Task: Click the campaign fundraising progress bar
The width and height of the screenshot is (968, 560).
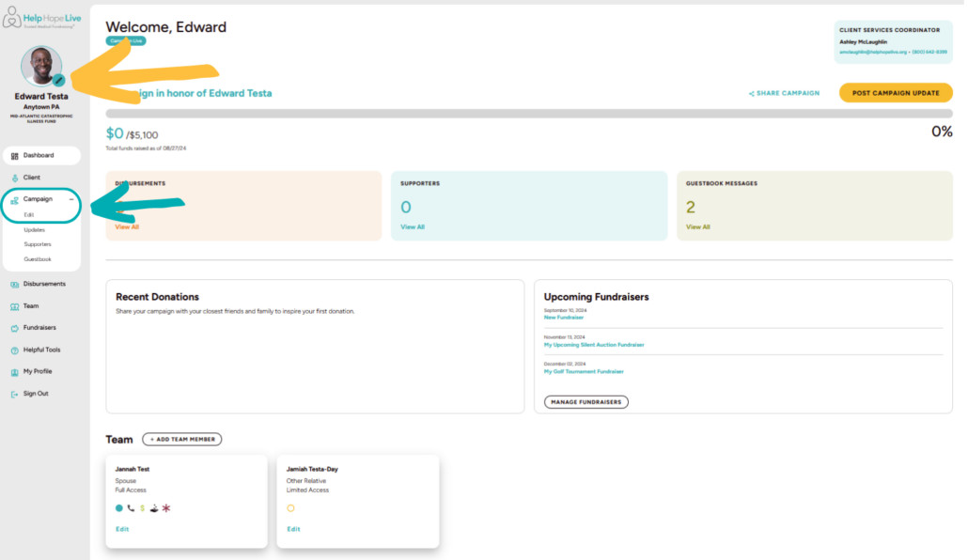Action: tap(529, 114)
